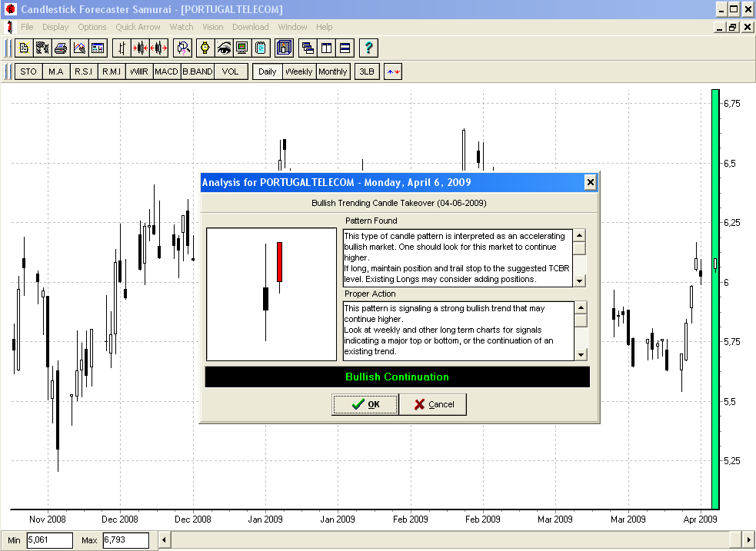Open the Options menu

(x=92, y=27)
